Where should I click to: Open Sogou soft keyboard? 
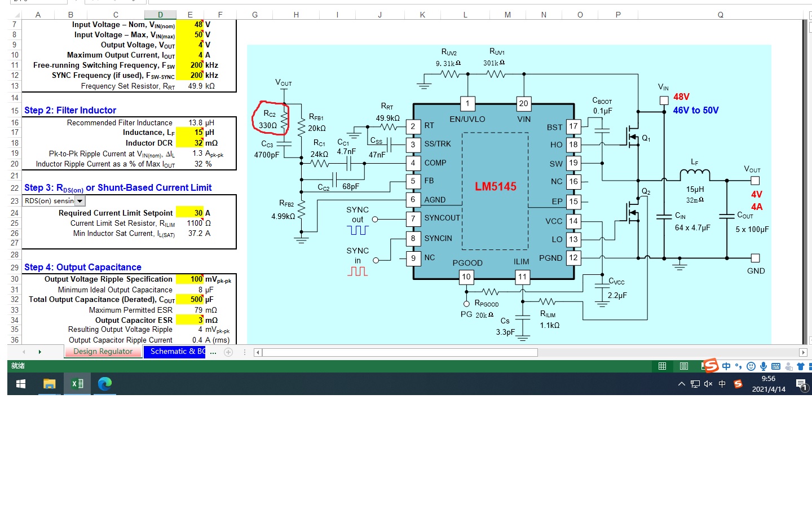coord(776,366)
